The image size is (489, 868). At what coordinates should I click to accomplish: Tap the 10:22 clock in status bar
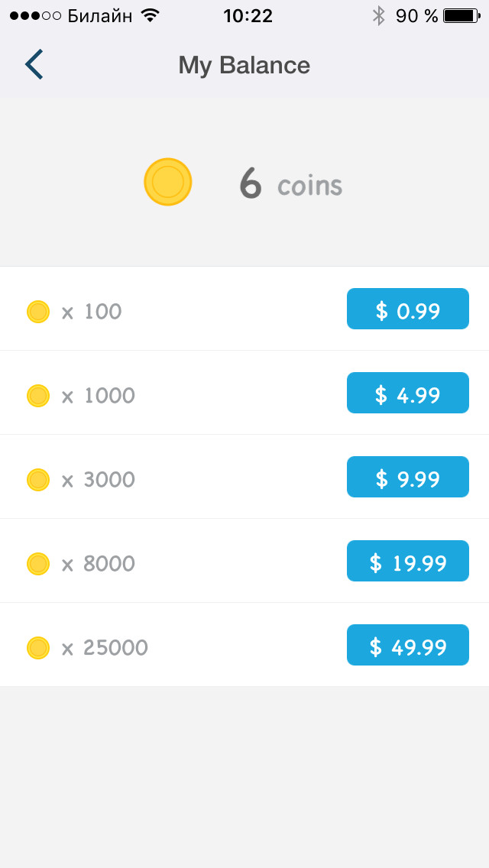point(248,16)
